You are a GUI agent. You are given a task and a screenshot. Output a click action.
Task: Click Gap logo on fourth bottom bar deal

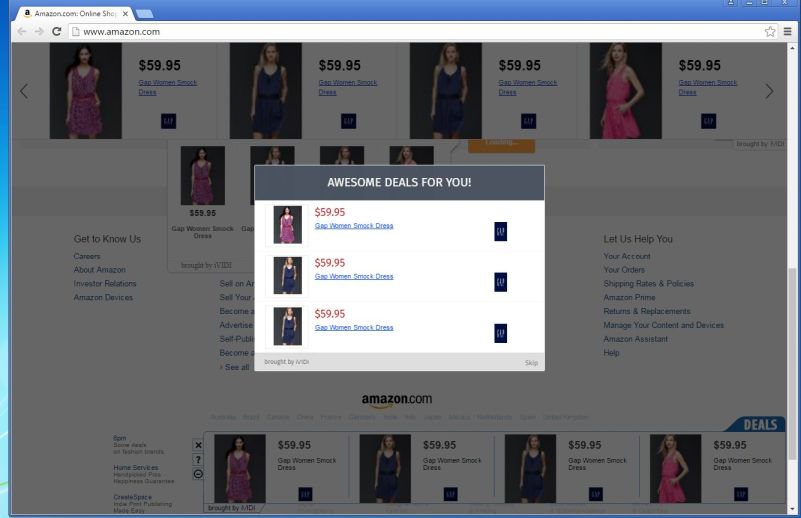[x=741, y=494]
